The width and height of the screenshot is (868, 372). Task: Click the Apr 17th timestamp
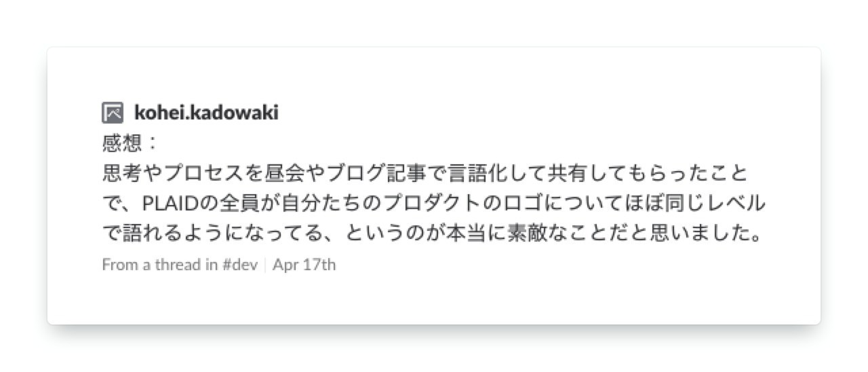click(x=304, y=265)
